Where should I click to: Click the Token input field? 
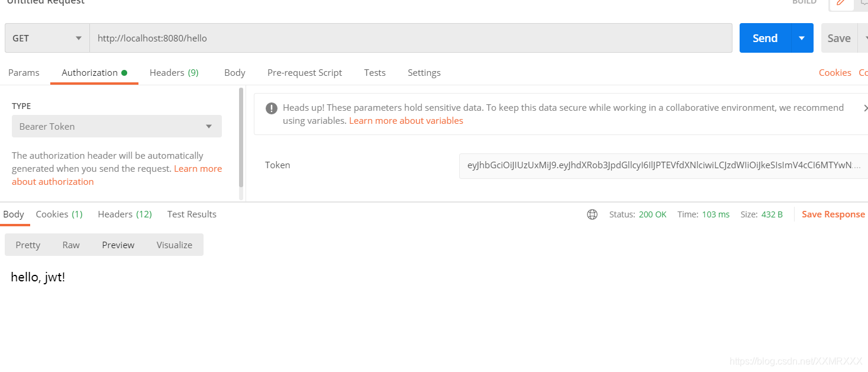coord(663,165)
